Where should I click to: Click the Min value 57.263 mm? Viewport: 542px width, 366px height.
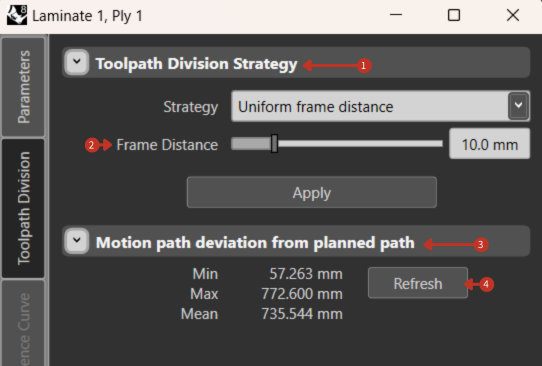pos(306,274)
